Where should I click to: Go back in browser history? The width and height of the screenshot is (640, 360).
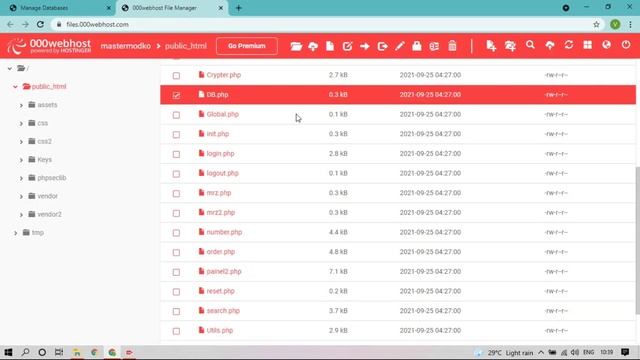pos(10,24)
